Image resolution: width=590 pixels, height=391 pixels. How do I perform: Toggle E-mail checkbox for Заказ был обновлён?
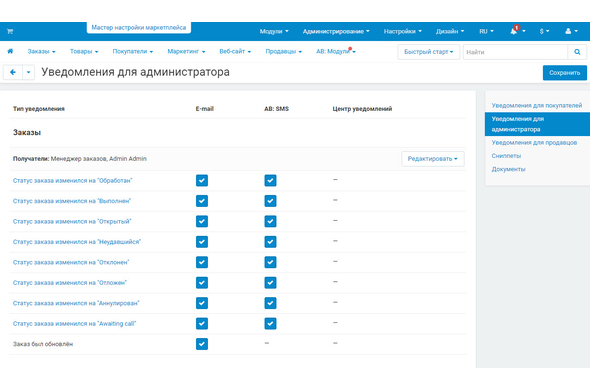pos(202,344)
